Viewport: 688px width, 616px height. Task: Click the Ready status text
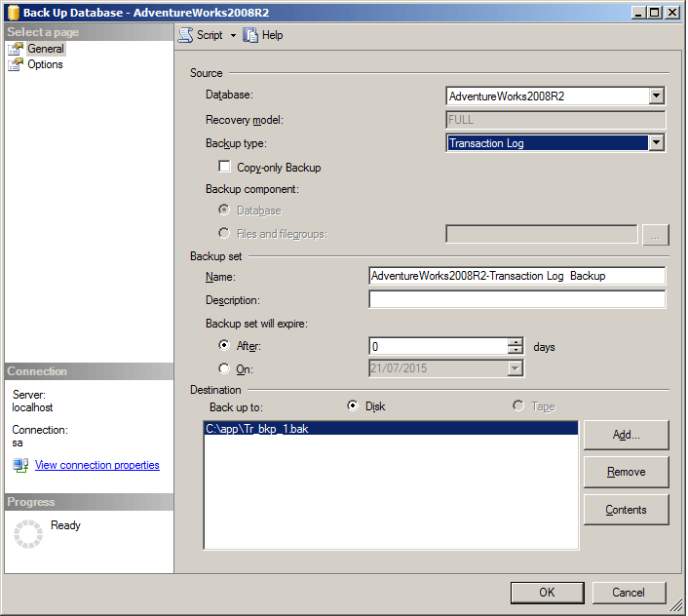pos(65,525)
